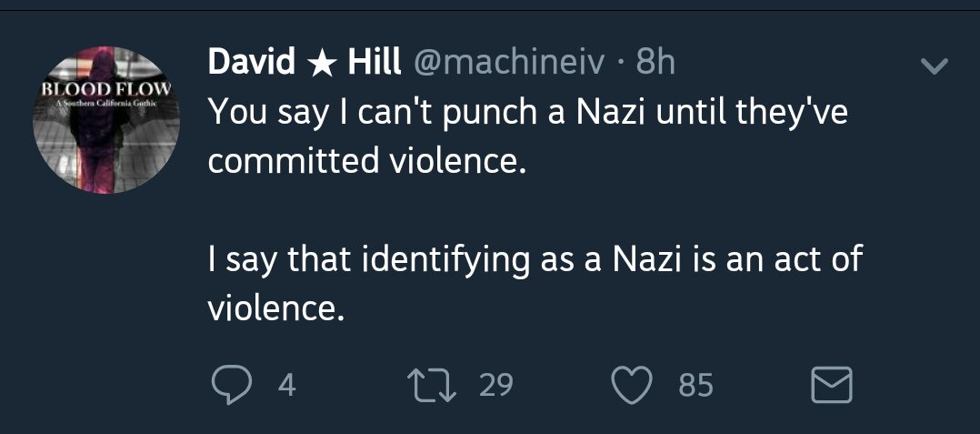Retweet using the arrows icon
This screenshot has height=434, width=980.
[x=431, y=385]
